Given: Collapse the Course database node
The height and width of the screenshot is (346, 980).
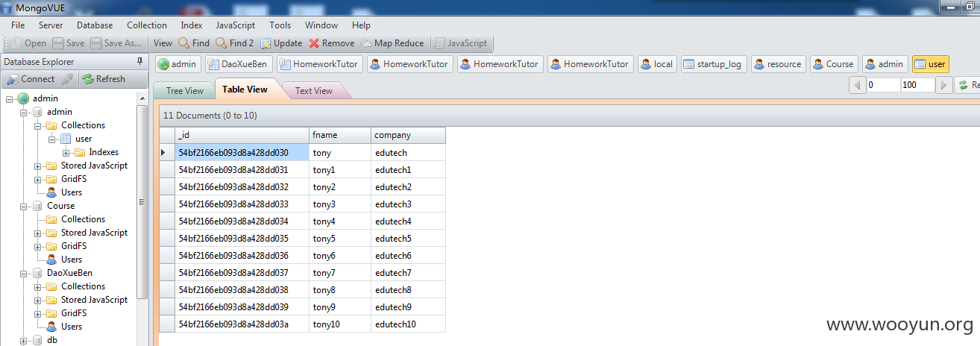Looking at the screenshot, I should click(24, 206).
